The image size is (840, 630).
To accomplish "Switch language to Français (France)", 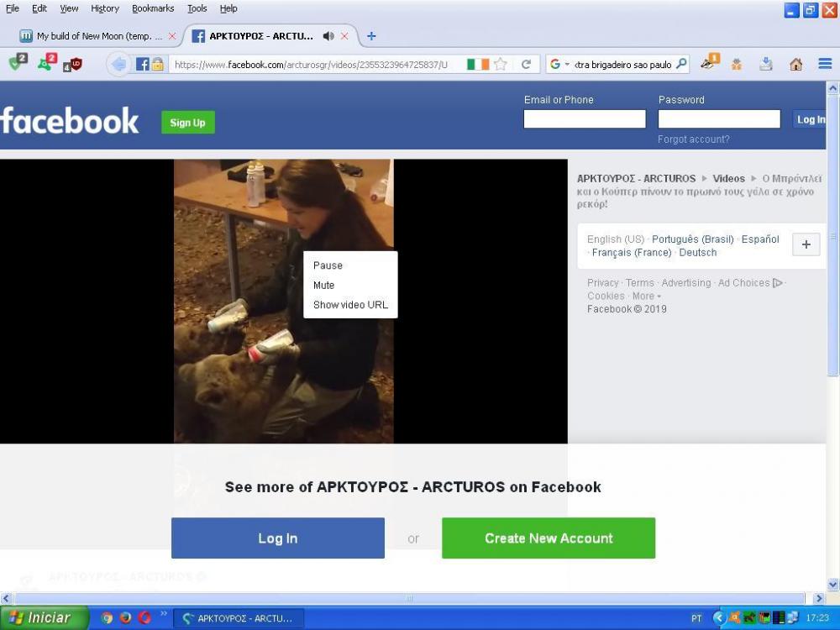I will click(x=632, y=252).
